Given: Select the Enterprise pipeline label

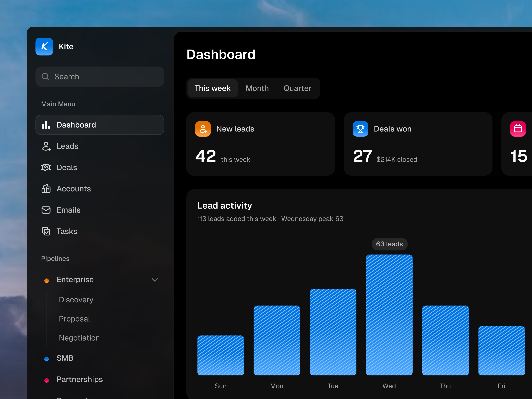Looking at the screenshot, I should pos(75,279).
